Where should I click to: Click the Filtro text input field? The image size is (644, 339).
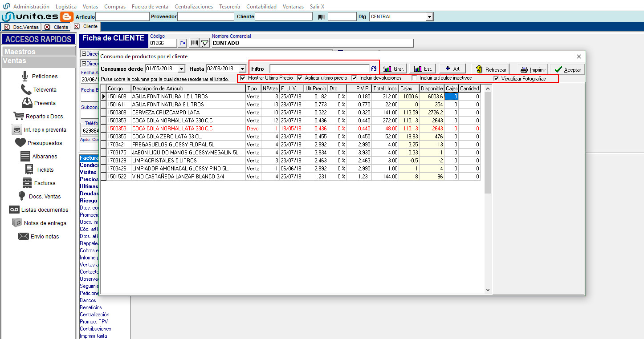pyautogui.click(x=319, y=69)
